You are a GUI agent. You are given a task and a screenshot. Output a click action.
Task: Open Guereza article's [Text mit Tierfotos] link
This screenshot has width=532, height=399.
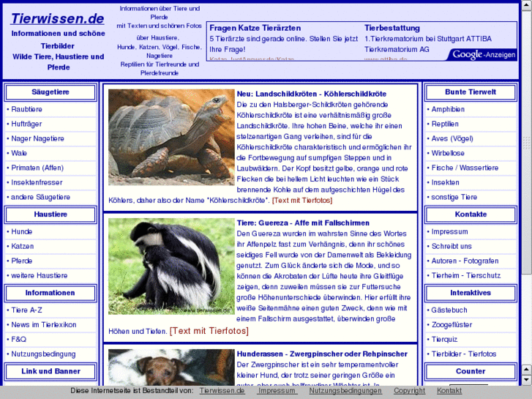pyautogui.click(x=209, y=331)
